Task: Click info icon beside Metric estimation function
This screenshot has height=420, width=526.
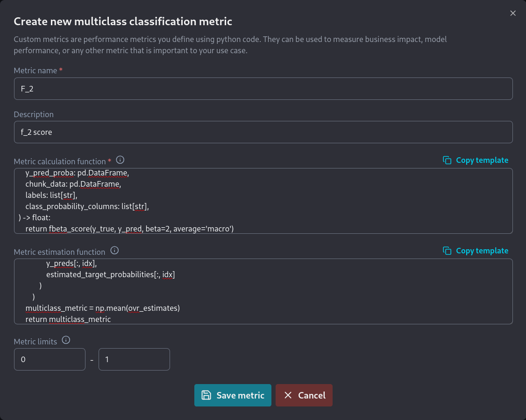Action: (114, 251)
